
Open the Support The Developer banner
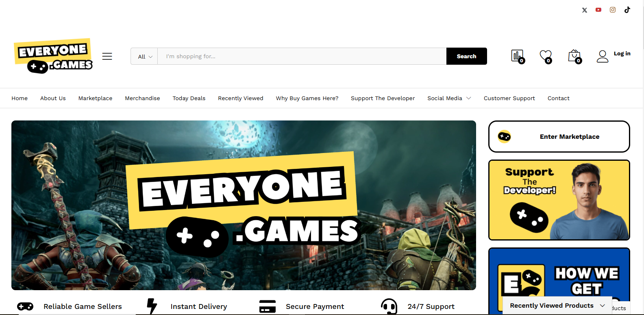[559, 200]
